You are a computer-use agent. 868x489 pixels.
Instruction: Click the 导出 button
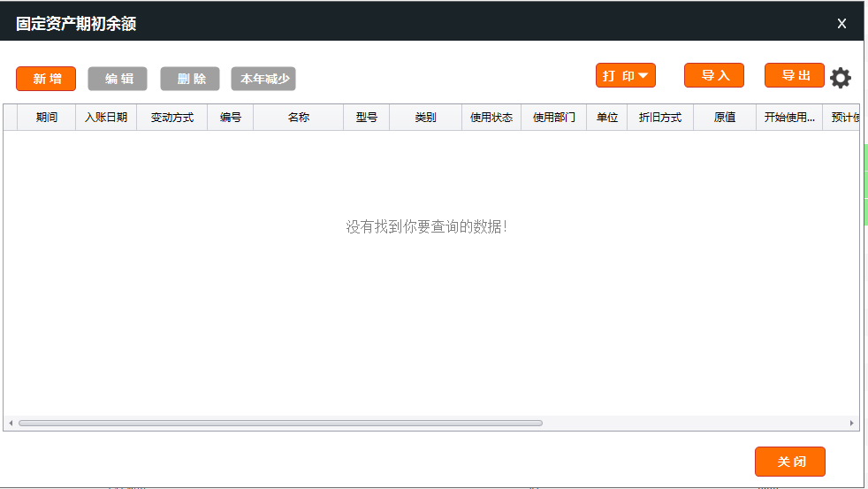tap(795, 76)
